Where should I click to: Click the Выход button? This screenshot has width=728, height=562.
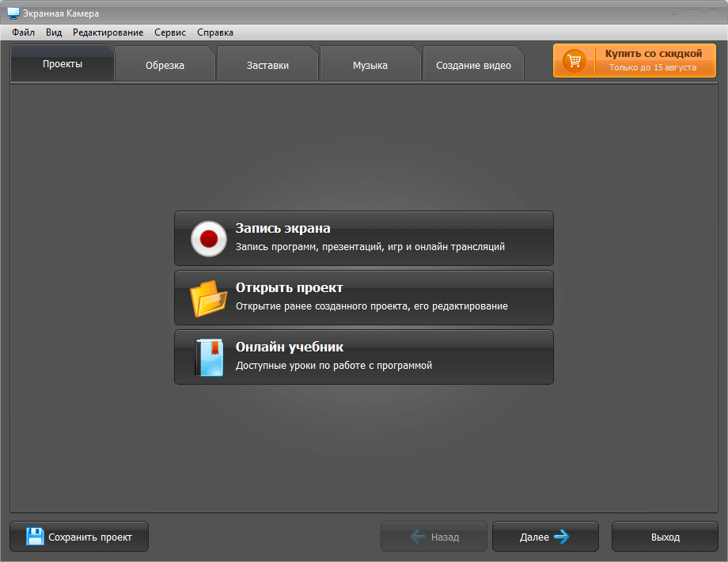click(665, 537)
